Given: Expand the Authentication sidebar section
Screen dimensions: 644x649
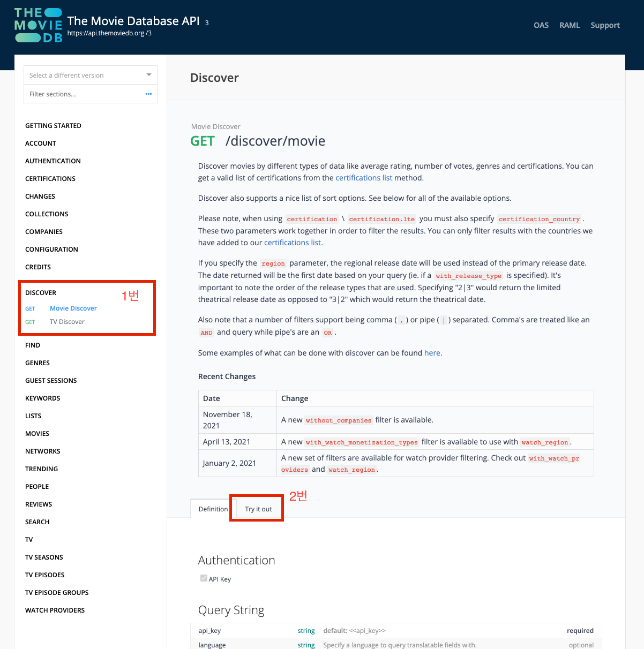Looking at the screenshot, I should pos(53,161).
